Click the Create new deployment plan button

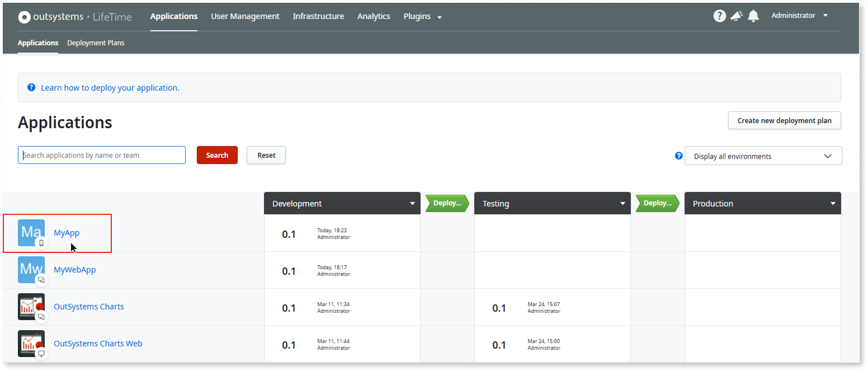[x=784, y=120]
